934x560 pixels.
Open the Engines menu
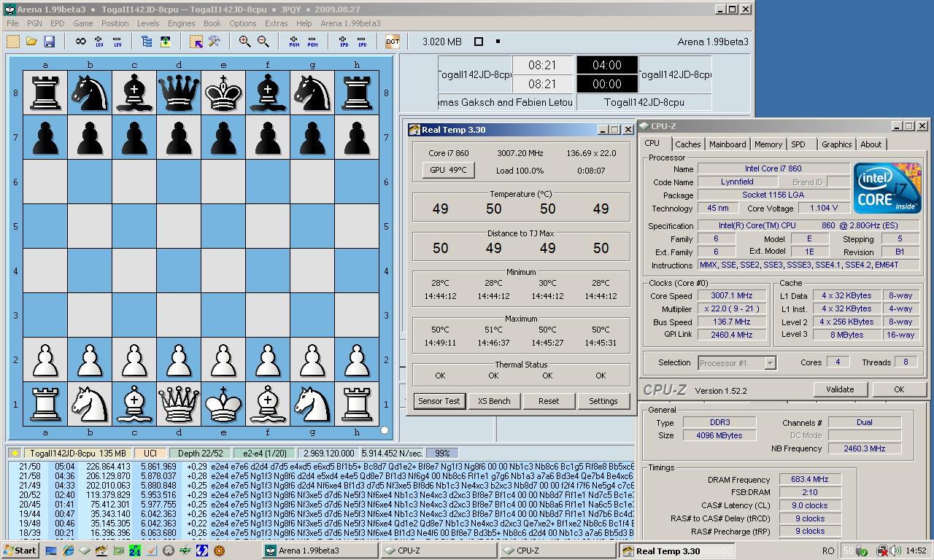tap(181, 23)
